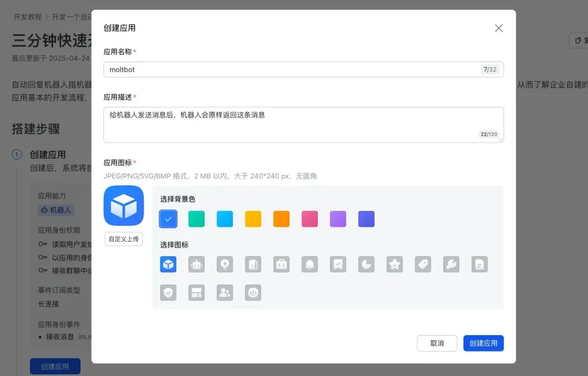
Task: Click the 自定义上传 button
Action: click(x=124, y=239)
